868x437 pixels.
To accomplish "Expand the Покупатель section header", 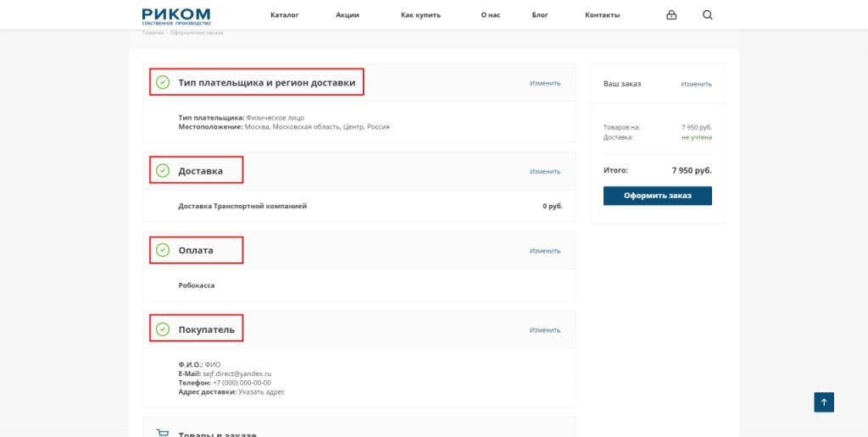I will [206, 329].
